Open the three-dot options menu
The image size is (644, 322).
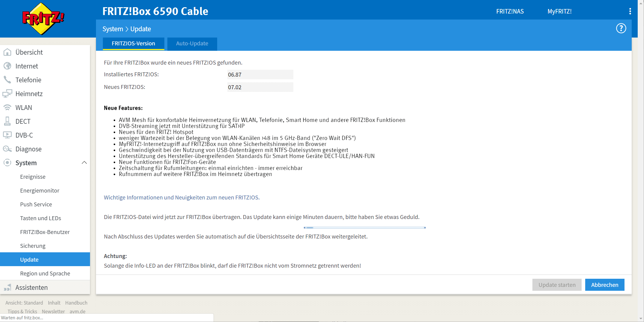pyautogui.click(x=630, y=11)
